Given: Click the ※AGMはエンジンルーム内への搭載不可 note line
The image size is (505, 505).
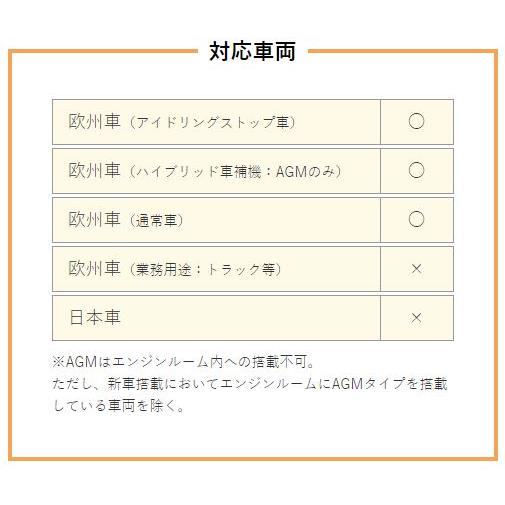Looking at the screenshot, I should point(183,362).
